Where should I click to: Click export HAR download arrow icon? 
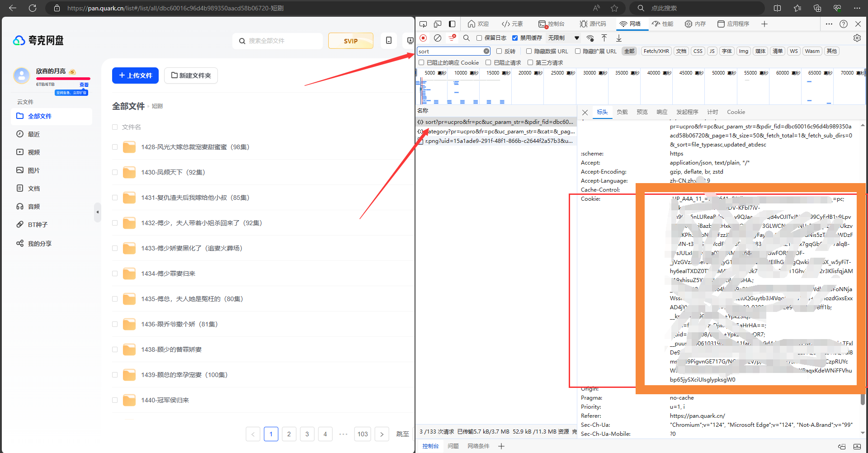point(619,38)
